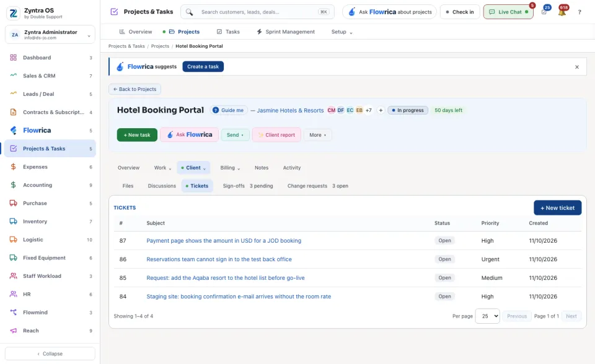595x364 pixels.
Task: Open the Client report button
Action: click(276, 135)
